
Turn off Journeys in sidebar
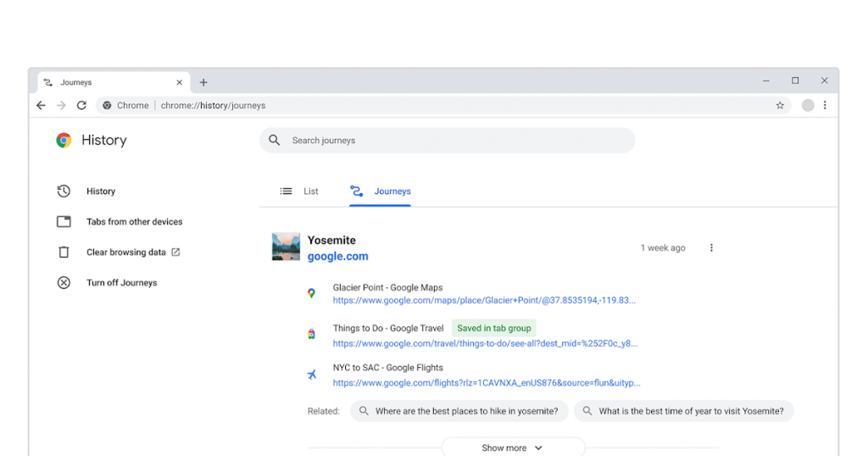(x=121, y=283)
